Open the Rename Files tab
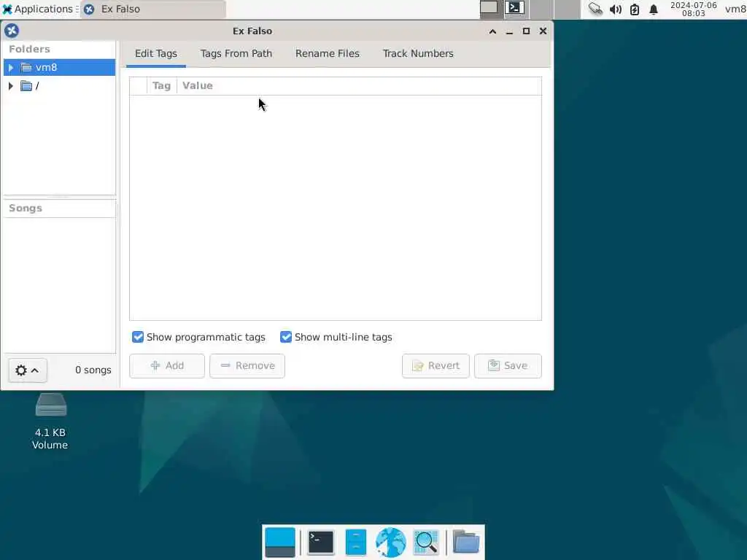747x560 pixels. tap(328, 53)
